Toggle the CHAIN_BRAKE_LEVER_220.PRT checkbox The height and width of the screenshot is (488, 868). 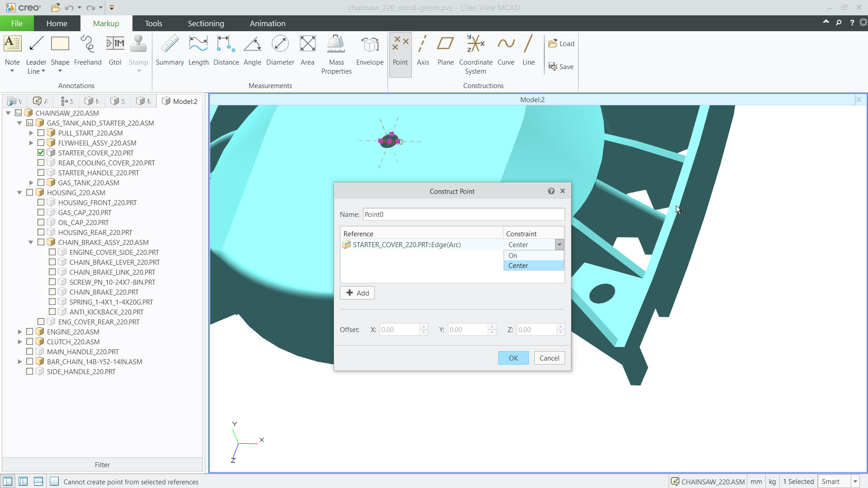[x=52, y=262]
